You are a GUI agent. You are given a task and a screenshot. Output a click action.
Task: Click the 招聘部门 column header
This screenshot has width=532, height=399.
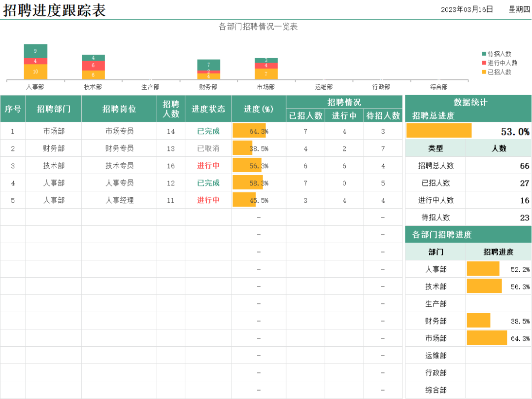pos(54,109)
